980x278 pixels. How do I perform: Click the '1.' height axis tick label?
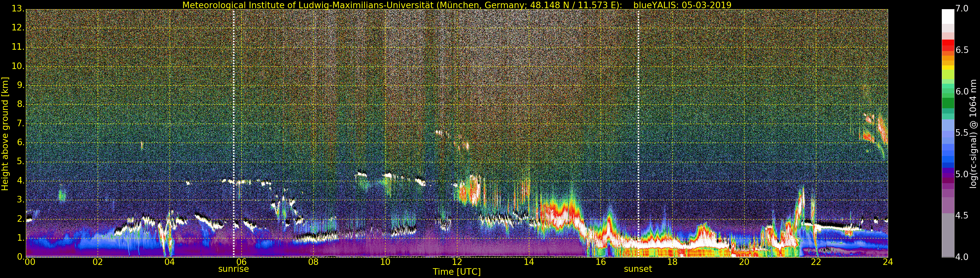pyautogui.click(x=21, y=238)
